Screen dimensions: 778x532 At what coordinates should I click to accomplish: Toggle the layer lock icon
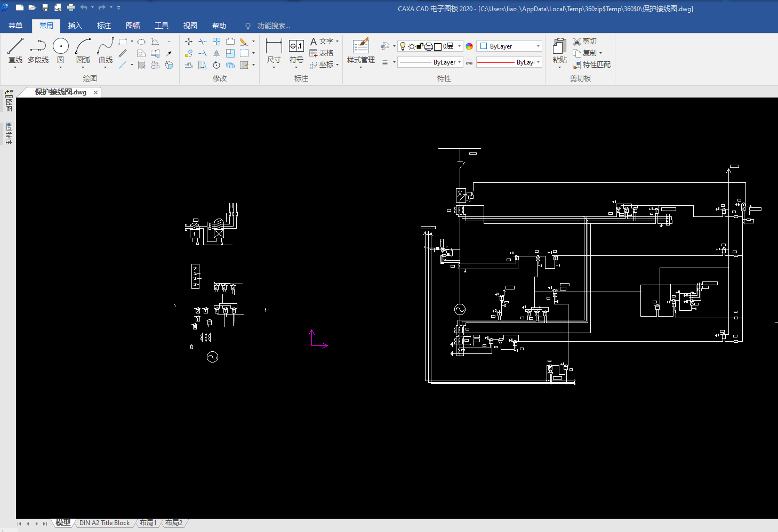click(420, 46)
